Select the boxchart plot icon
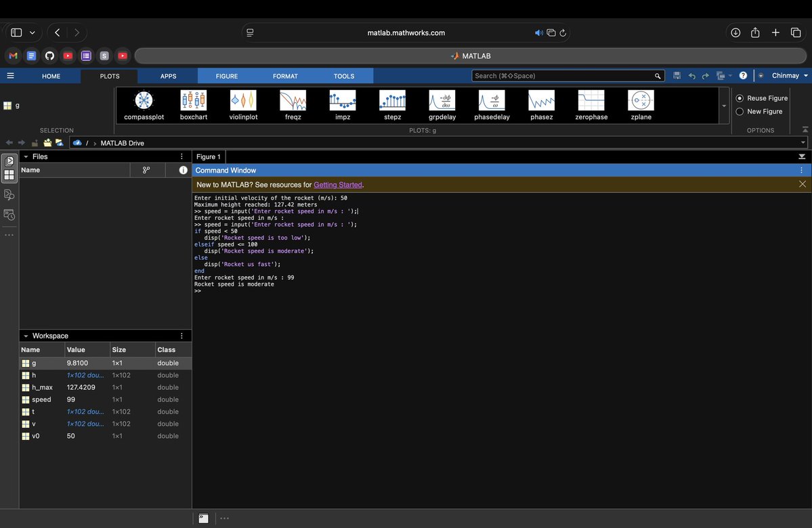812x528 pixels. pyautogui.click(x=194, y=105)
